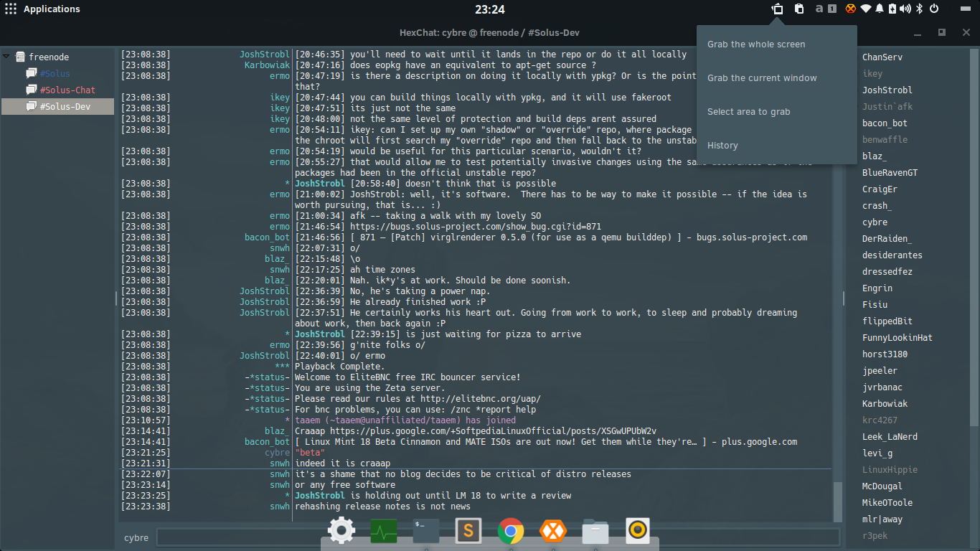980x551 pixels.
Task: Open Sublime Text from the dock
Action: point(468,531)
